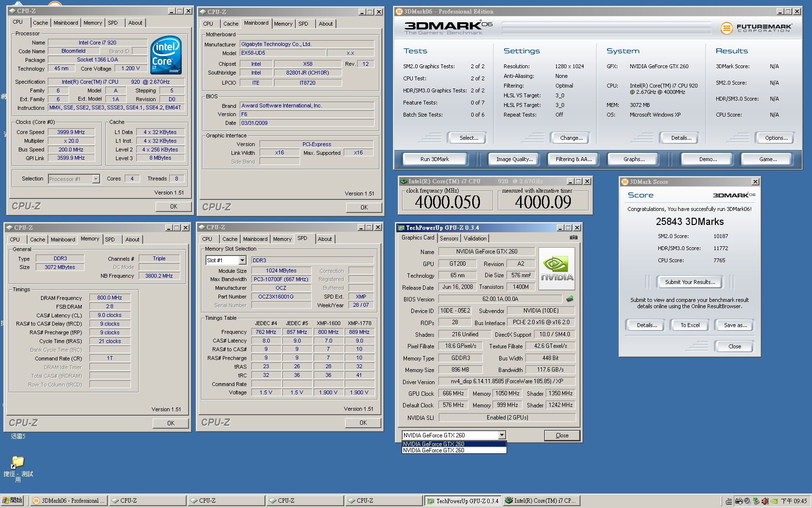Choose the highlighted GeForce GTX 260 list entry
The width and height of the screenshot is (812, 508).
[454, 444]
